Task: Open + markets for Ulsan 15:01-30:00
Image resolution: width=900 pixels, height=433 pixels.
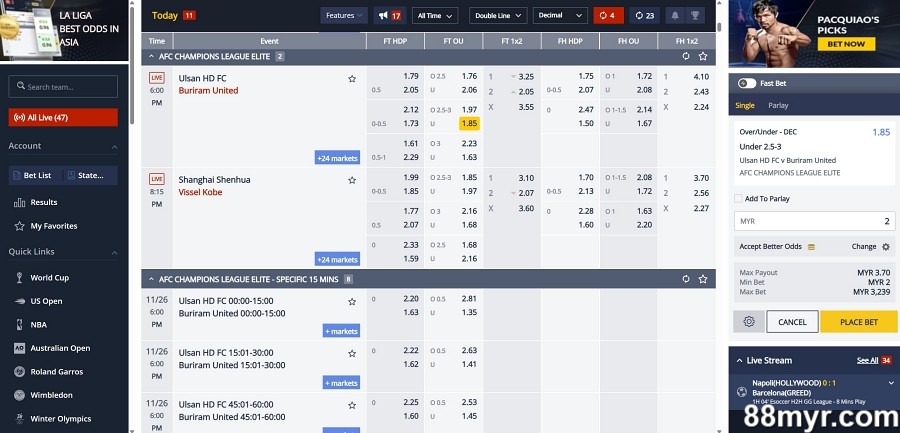Action: point(341,383)
